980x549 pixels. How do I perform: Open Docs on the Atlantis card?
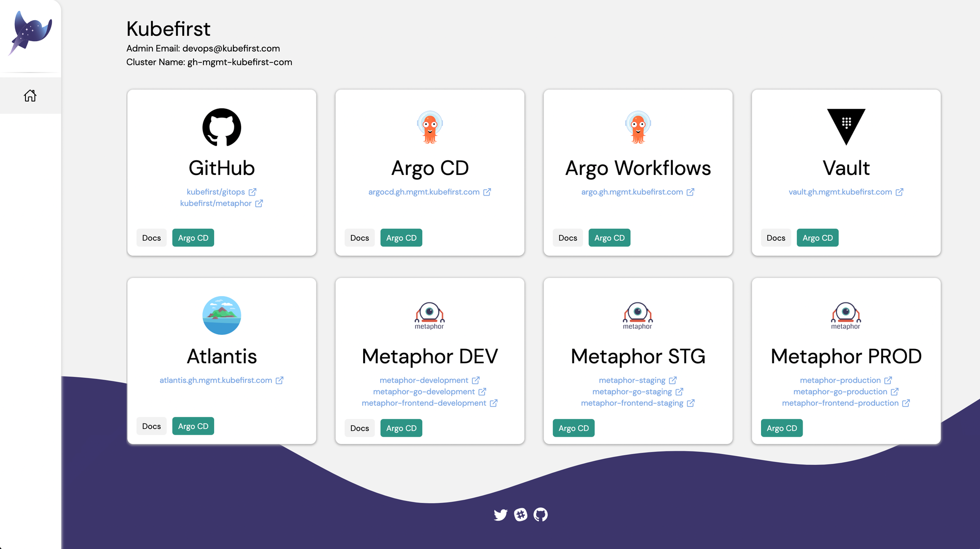click(x=151, y=426)
